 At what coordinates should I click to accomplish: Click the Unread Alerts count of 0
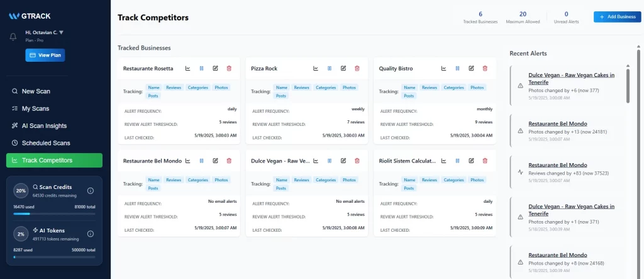coord(567,14)
